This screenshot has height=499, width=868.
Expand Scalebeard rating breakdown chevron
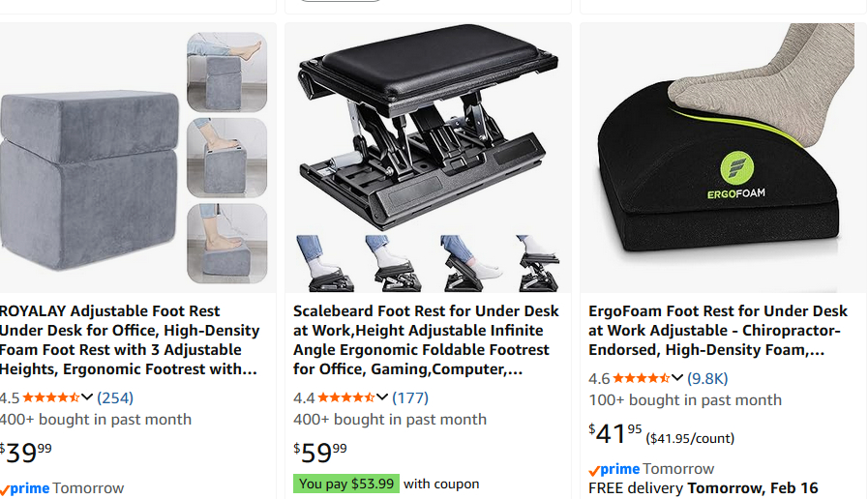(x=382, y=397)
